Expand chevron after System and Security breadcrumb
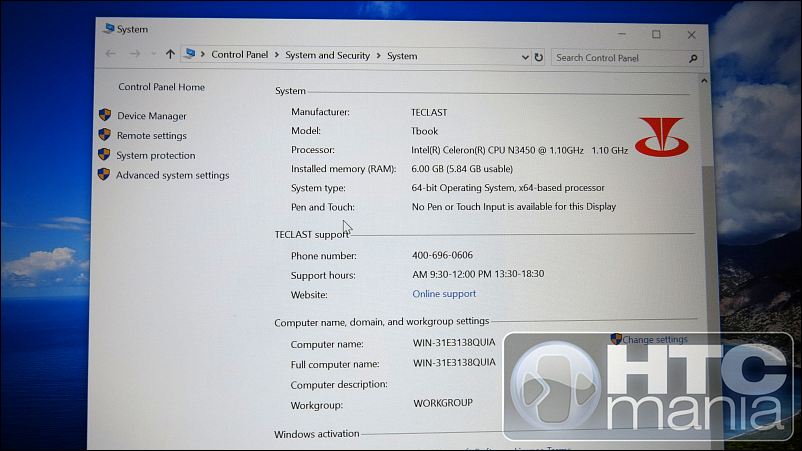802x451 pixels. (x=378, y=55)
